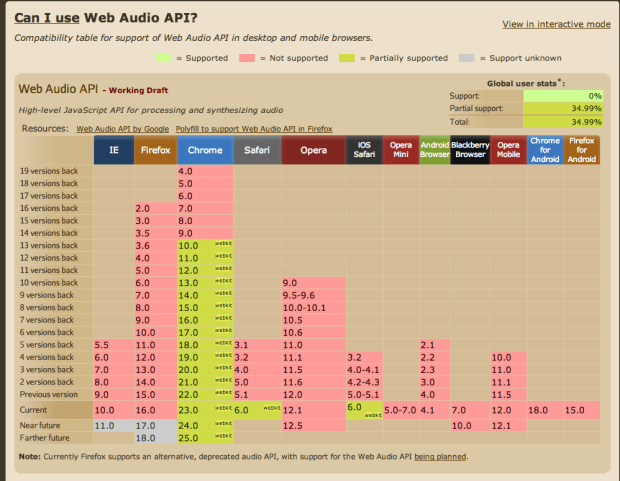Select the Chrome browser column header
Viewport: 620px width, 481px height.
204,151
